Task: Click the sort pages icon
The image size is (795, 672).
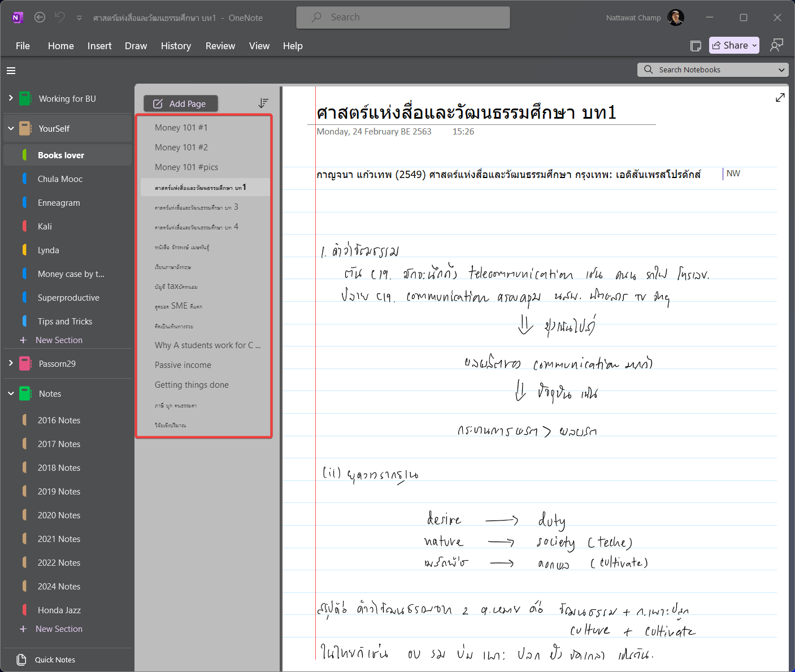Action: click(x=263, y=103)
